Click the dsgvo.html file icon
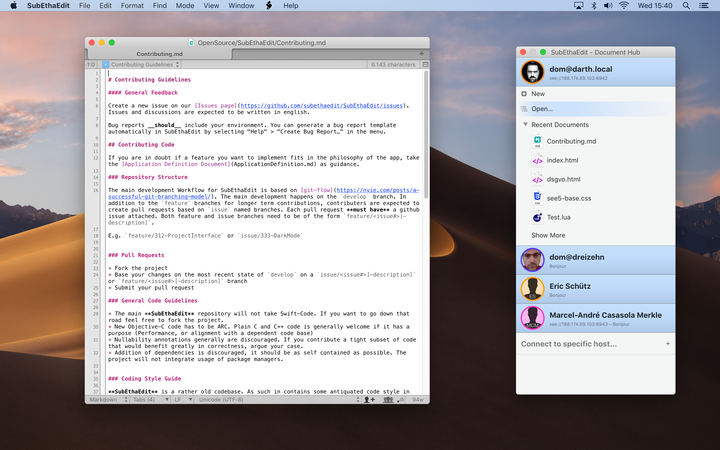Screen dimensions: 720x450 click(537, 179)
